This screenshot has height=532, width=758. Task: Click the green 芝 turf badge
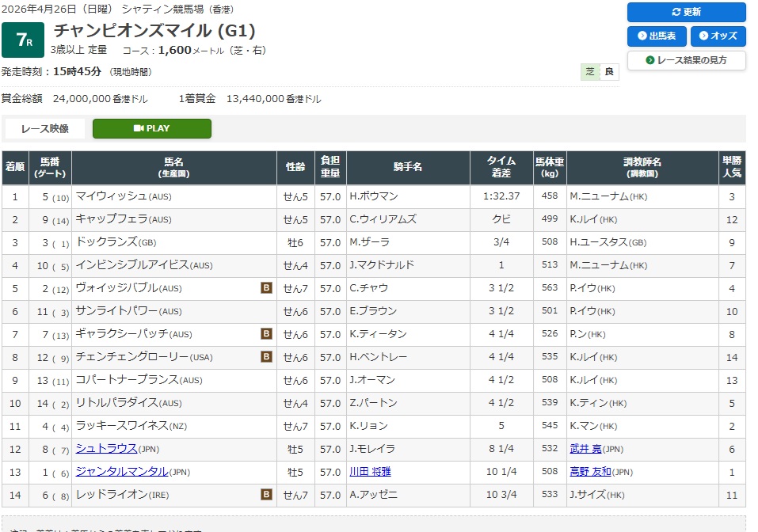pos(590,72)
